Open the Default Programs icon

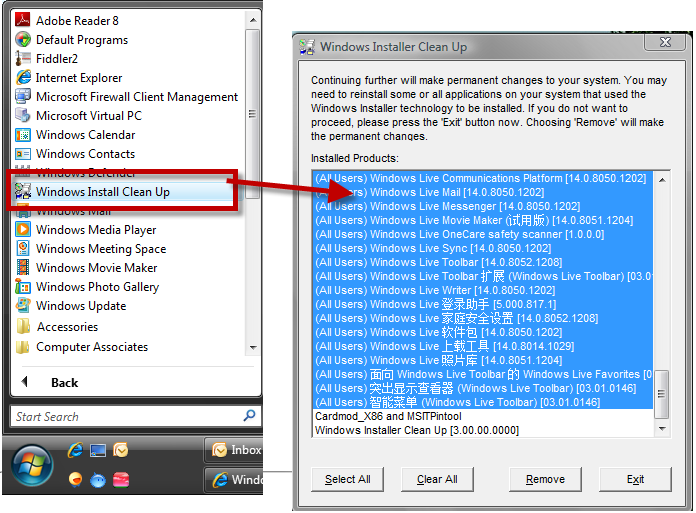(x=23, y=39)
